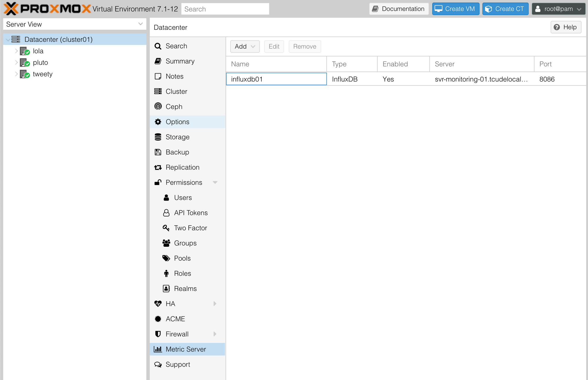
Task: Collapse the Permissions submenu triangle
Action: (215, 182)
